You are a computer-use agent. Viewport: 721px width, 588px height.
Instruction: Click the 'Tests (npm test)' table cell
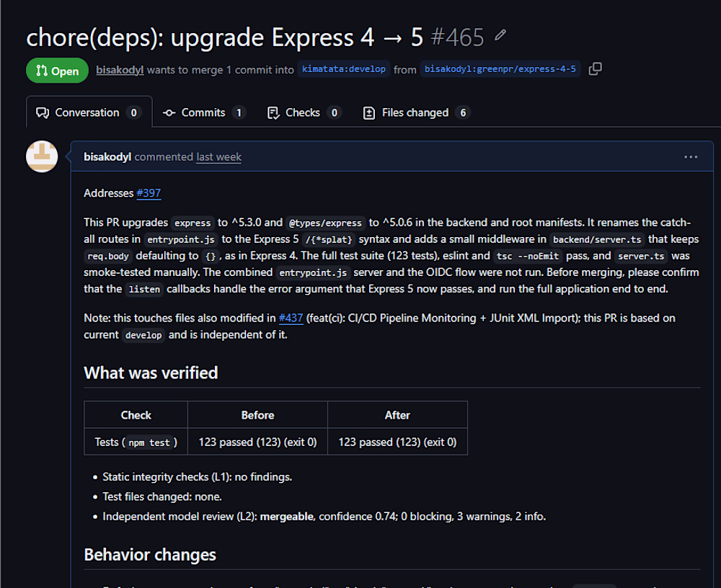(x=136, y=442)
